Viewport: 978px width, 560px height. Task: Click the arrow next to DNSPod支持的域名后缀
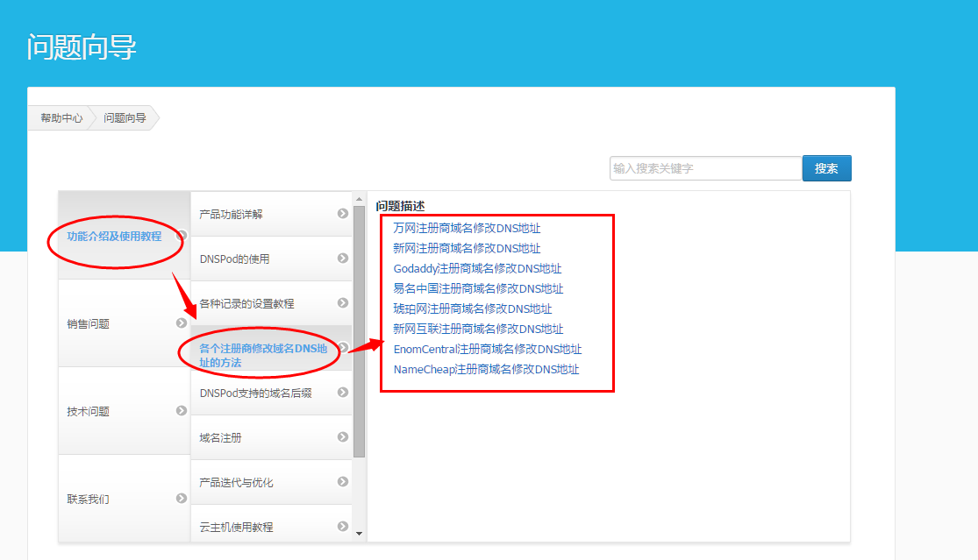[x=344, y=393]
